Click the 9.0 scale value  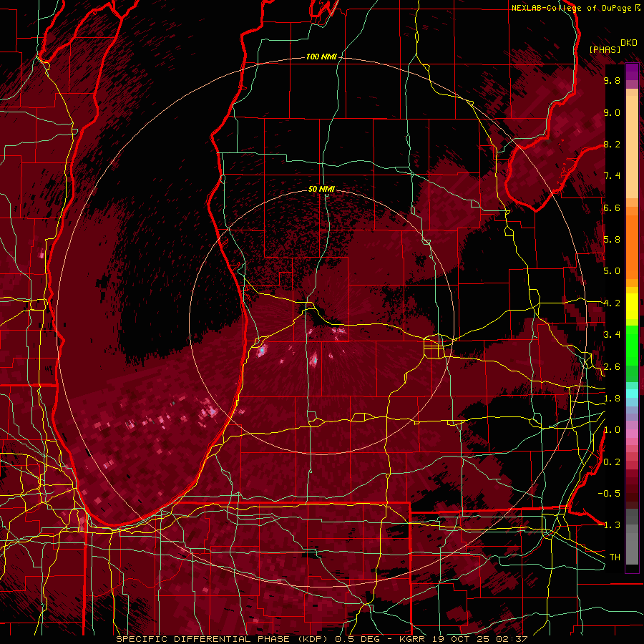click(x=612, y=112)
